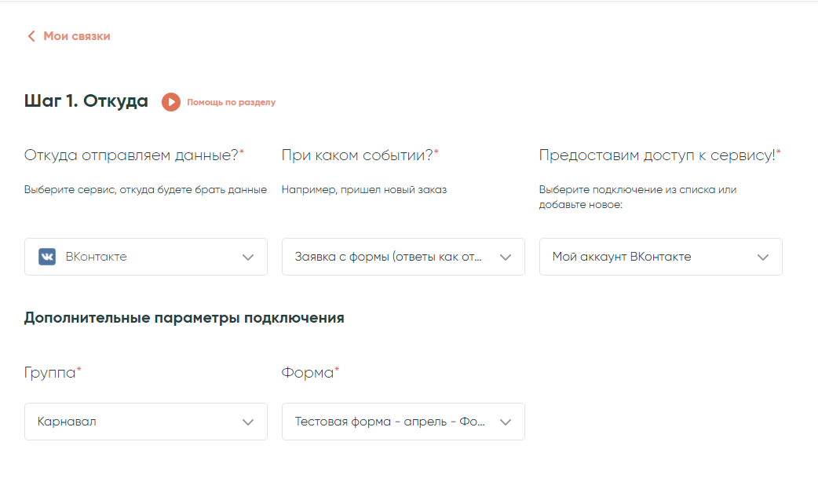Open the Тестовая форма dropdown
This screenshot has width=818, height=504.
[390, 422]
